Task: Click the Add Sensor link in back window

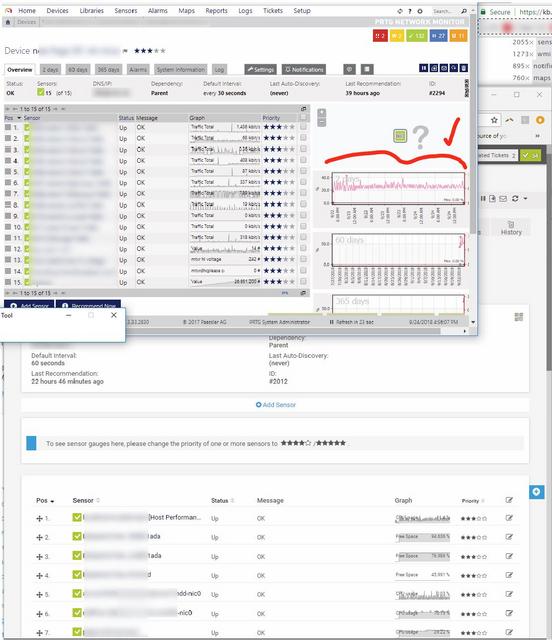Action: pyautogui.click(x=276, y=405)
